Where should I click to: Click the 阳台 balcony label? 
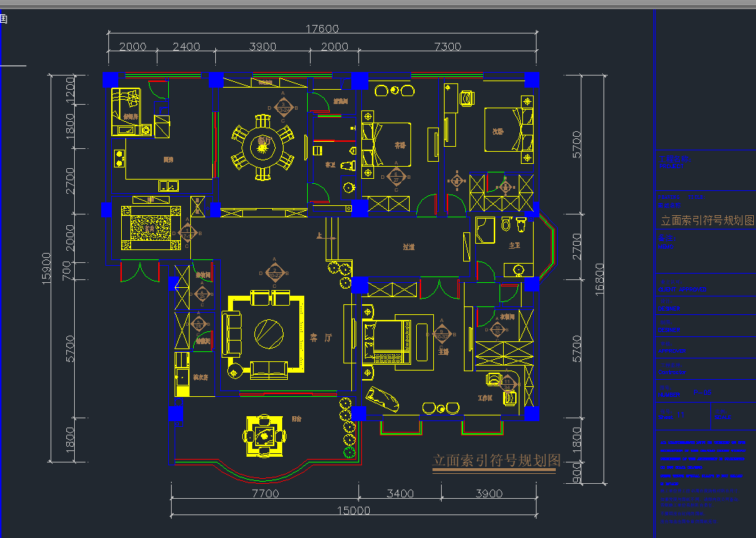point(296,419)
